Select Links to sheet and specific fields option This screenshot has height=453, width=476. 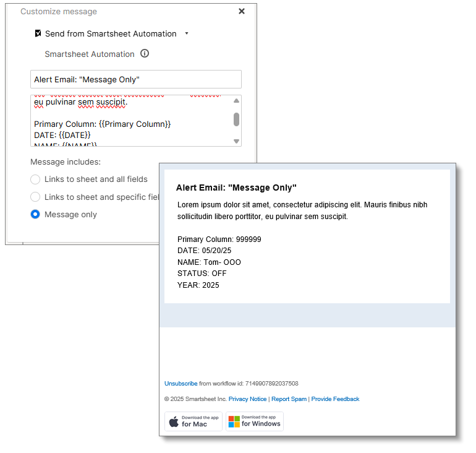point(35,197)
